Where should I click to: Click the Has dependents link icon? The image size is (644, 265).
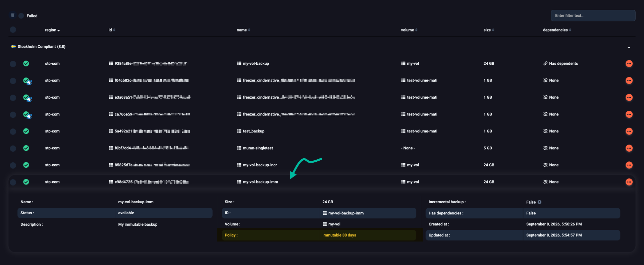pyautogui.click(x=545, y=63)
